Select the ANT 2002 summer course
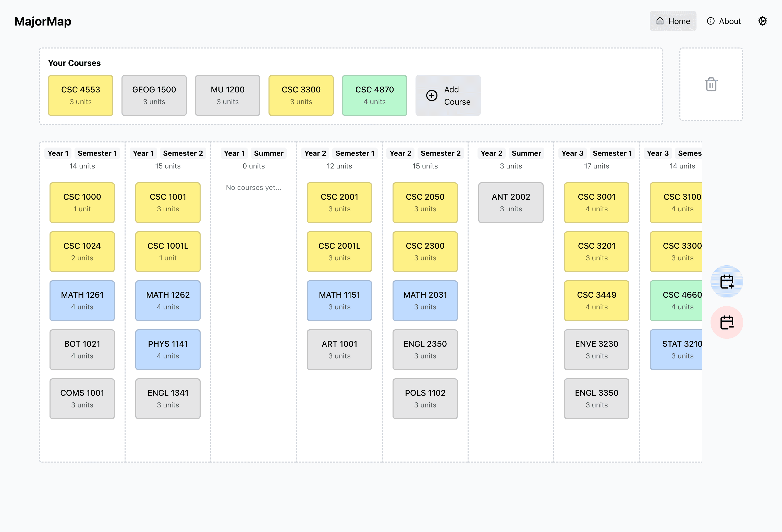 (510, 203)
